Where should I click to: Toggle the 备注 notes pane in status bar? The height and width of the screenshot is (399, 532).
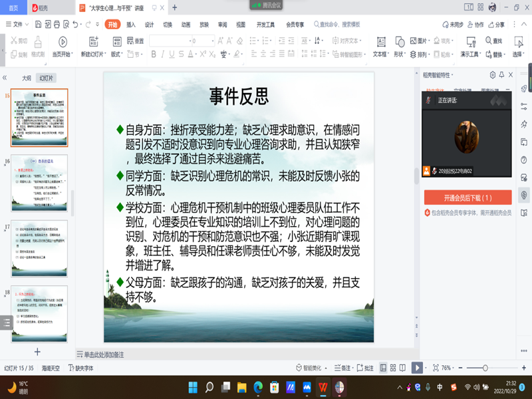pyautogui.click(x=342, y=368)
